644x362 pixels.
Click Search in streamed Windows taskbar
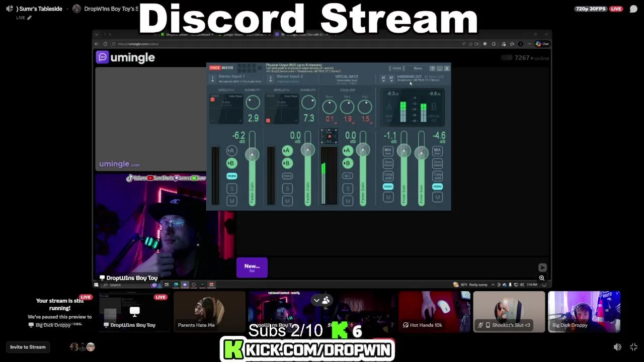pos(131,285)
